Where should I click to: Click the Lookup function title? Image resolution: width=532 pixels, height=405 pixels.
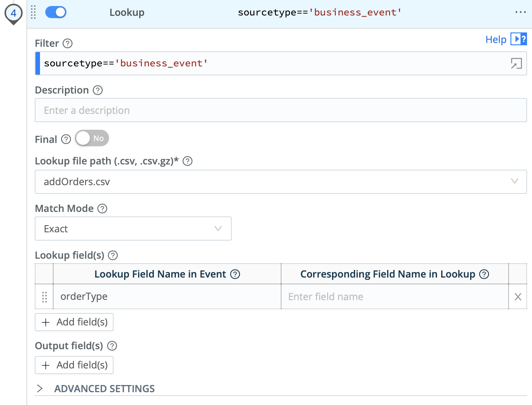tap(127, 12)
